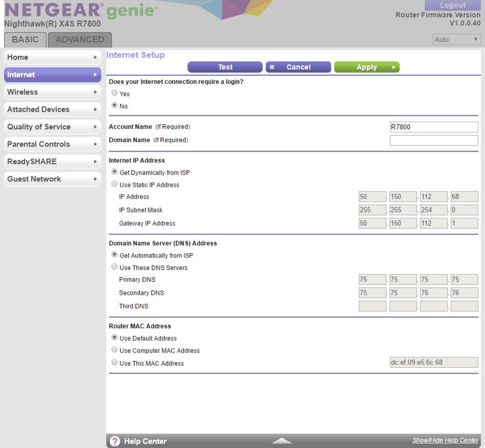Screen dimensions: 485x448
Task: Choose Get Dynamically from ISP
Action: pyautogui.click(x=114, y=172)
